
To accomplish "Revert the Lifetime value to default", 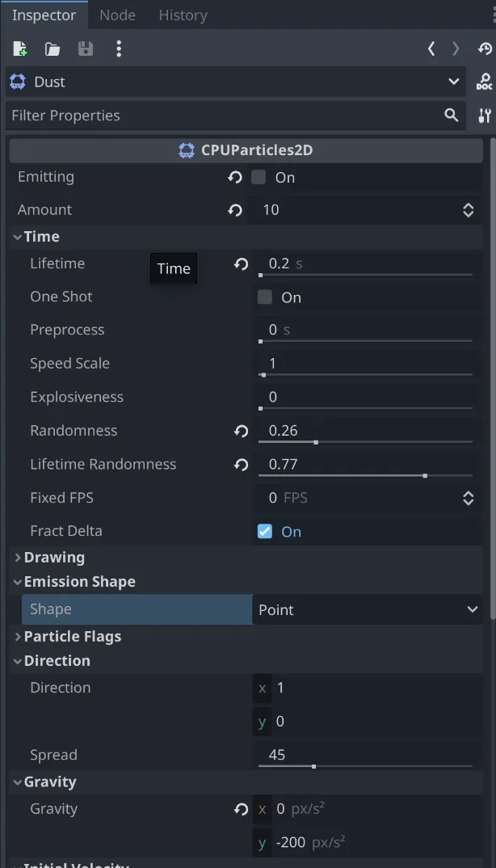I will 241,263.
